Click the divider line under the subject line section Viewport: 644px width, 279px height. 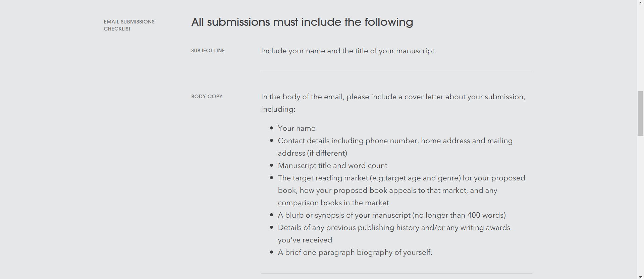point(396,72)
